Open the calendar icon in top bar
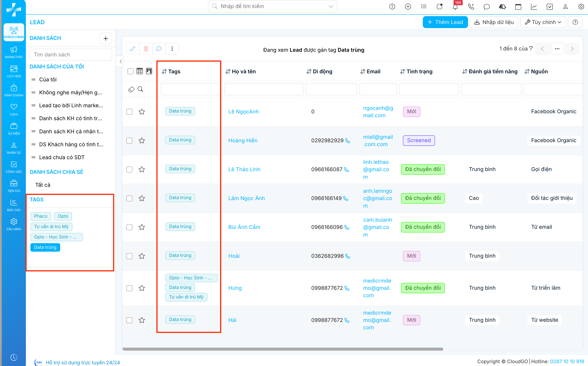This screenshot has height=366, width=588. tap(518, 7)
